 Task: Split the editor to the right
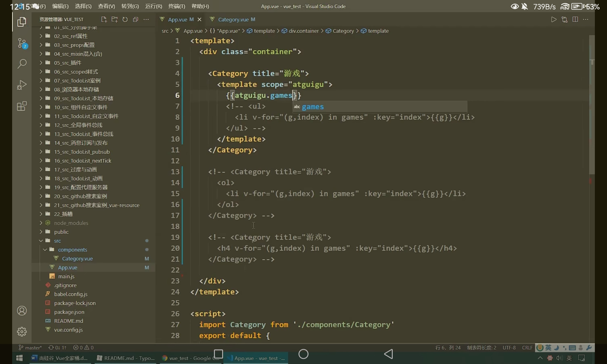575,19
